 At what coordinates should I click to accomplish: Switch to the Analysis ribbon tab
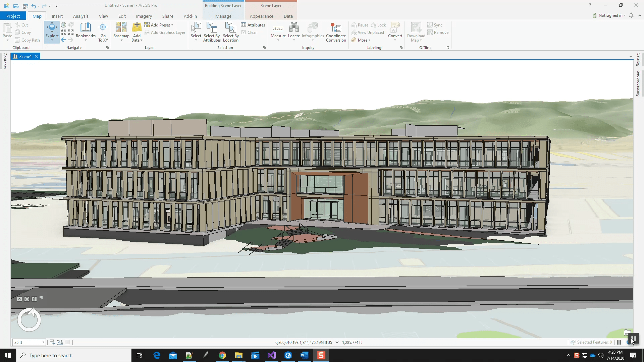[x=80, y=16]
